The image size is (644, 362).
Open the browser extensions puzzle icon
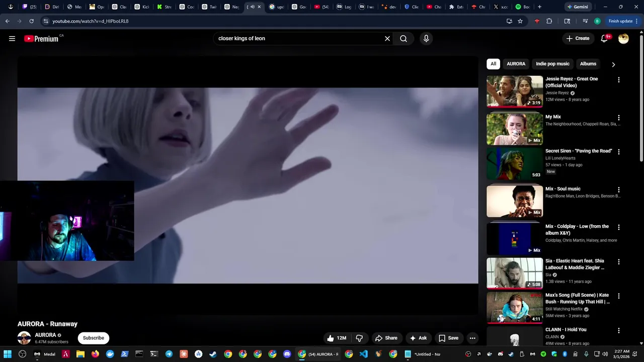pyautogui.click(x=549, y=21)
